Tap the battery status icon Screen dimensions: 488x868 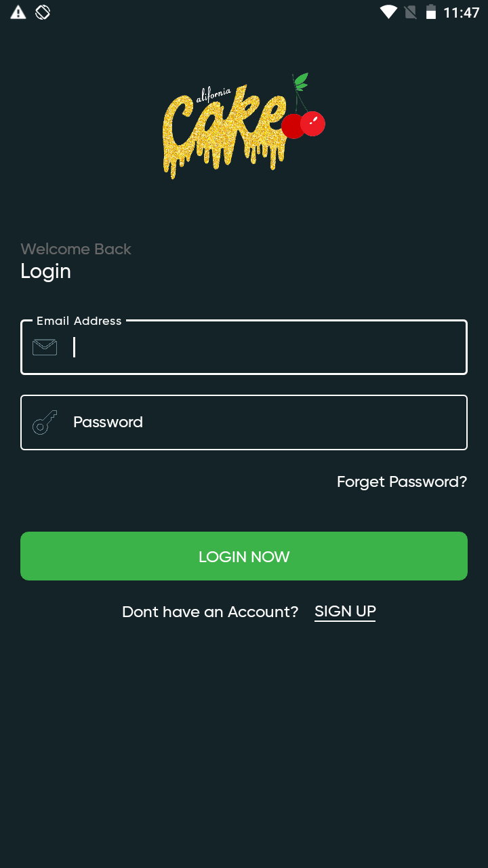pyautogui.click(x=430, y=12)
